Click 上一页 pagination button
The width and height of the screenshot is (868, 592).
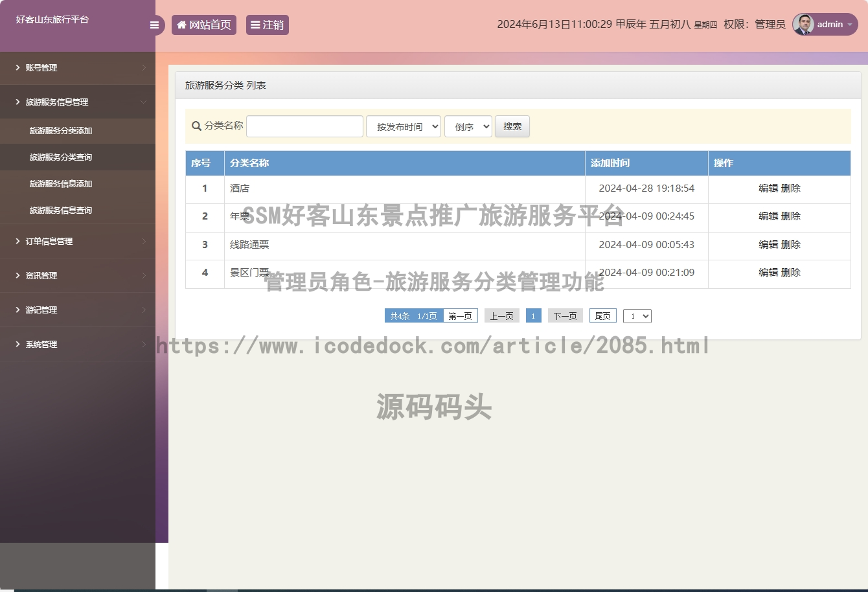(x=502, y=316)
